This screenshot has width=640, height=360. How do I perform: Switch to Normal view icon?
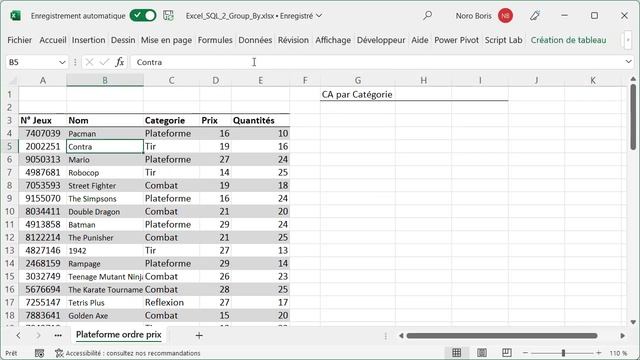[x=457, y=353]
